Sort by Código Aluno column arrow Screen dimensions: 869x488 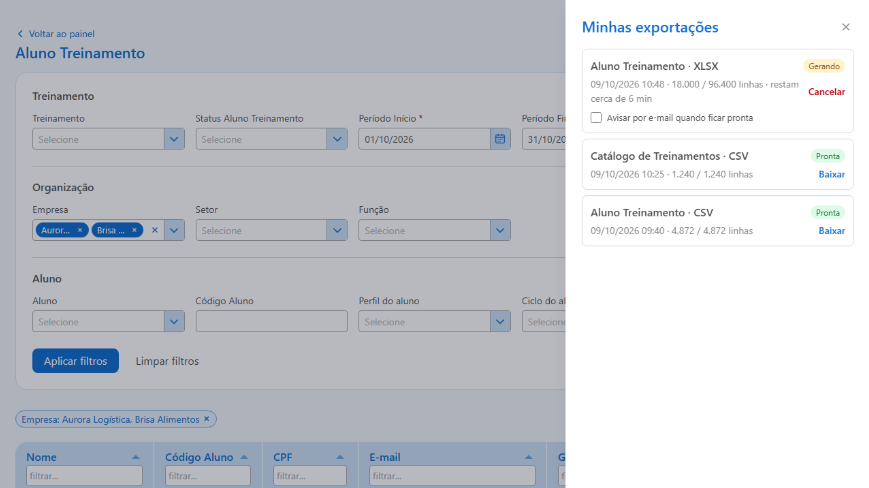pos(244,457)
